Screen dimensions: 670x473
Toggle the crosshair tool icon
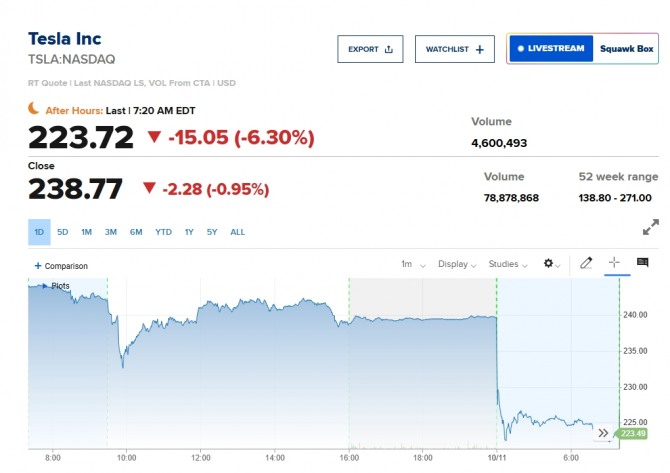[614, 262]
